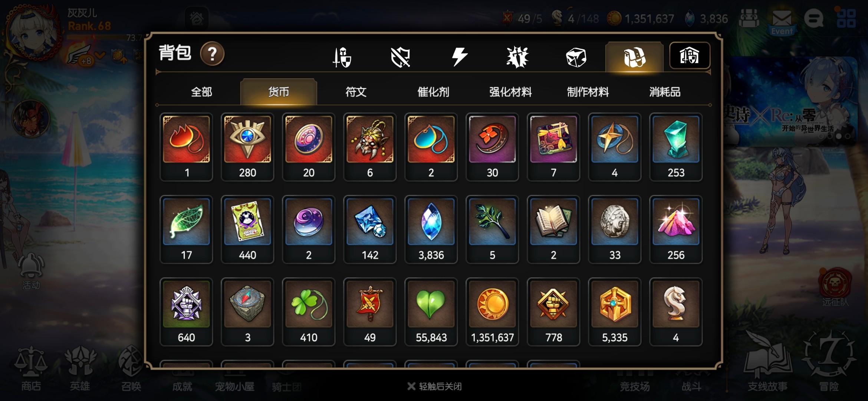Screen dimensions: 868x401
Task: Select the blue skystone item 3,836
Action: coord(431,229)
